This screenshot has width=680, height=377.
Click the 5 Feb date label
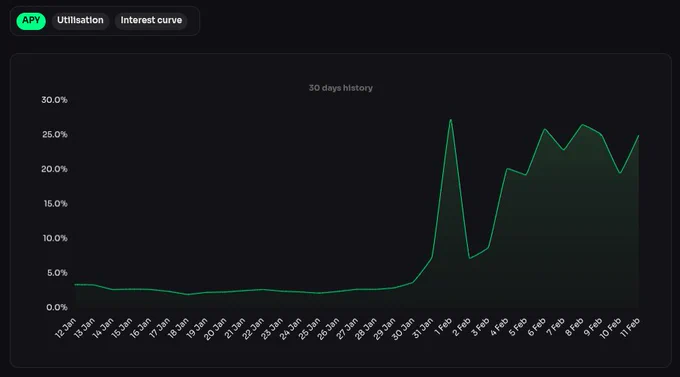click(x=518, y=328)
